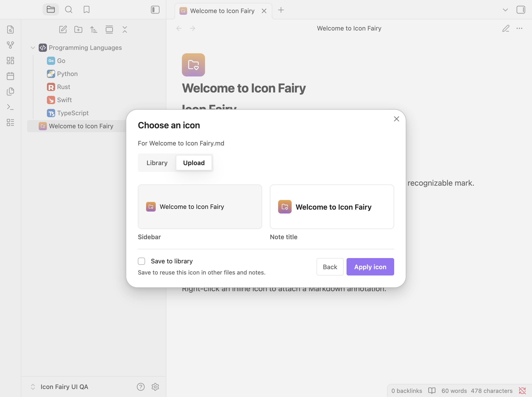The image size is (532, 397).
Task: Toggle the left sidebar collapse
Action: tap(155, 10)
